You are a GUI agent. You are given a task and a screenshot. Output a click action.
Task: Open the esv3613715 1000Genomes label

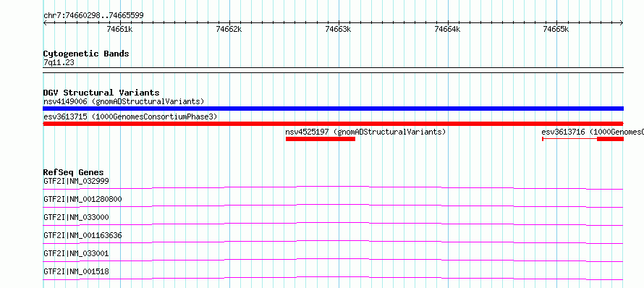pyautogui.click(x=130, y=117)
